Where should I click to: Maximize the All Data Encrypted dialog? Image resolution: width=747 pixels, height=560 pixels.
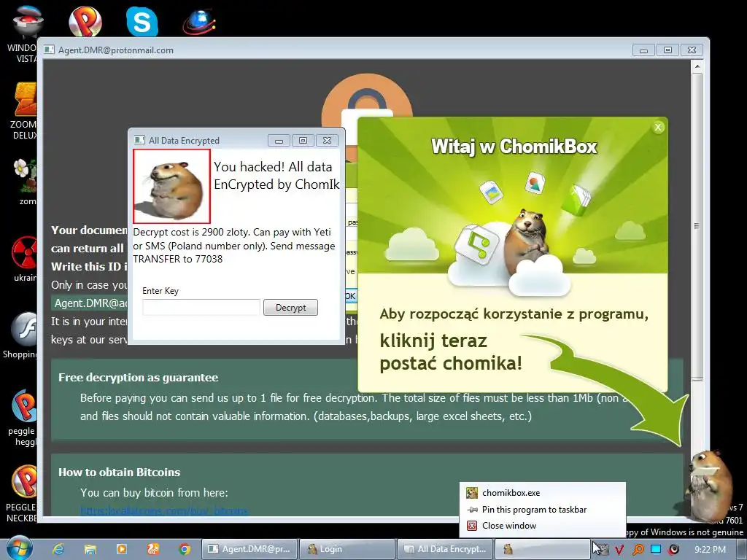click(x=303, y=141)
